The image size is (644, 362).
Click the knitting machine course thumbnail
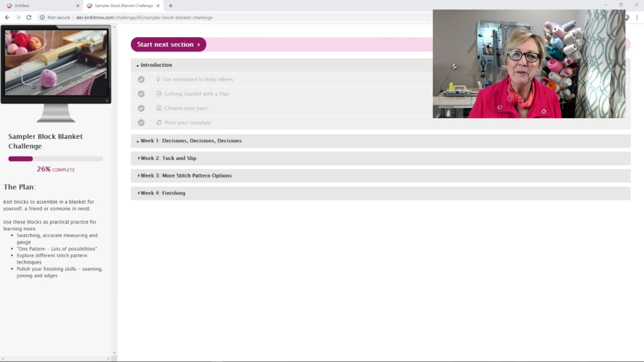(56, 62)
